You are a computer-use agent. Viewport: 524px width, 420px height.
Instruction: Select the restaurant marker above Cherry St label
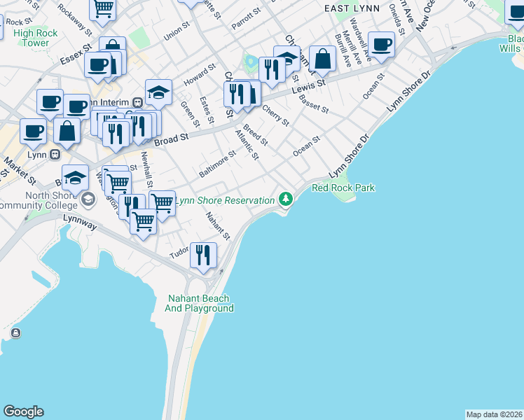coord(237,96)
